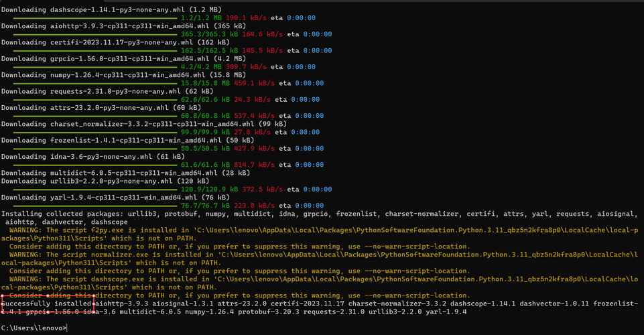Image resolution: width=644 pixels, height=335 pixels.
Task: Click the red "309.7 kB/s" speed
Action: [246, 67]
